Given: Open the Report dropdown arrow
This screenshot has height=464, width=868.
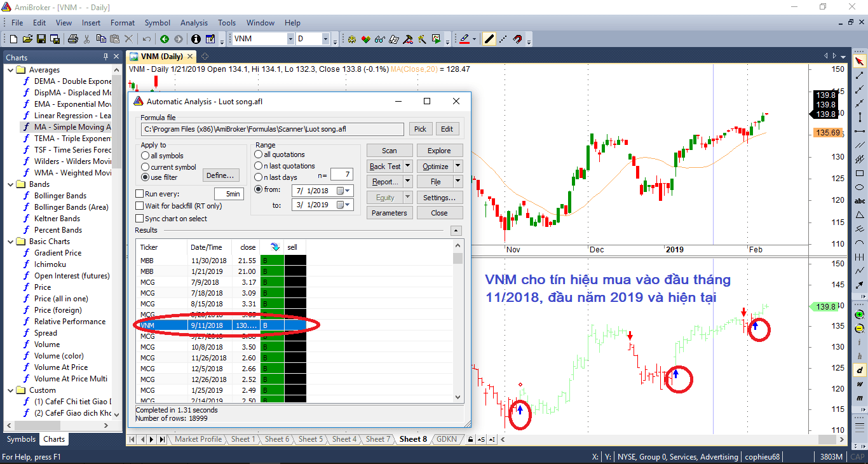Looking at the screenshot, I should click(x=407, y=182).
